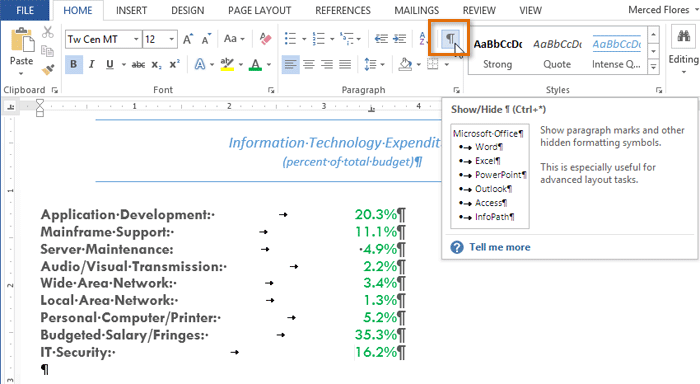This screenshot has width=700, height=384.
Task: Click the Tell me more link
Action: click(500, 247)
